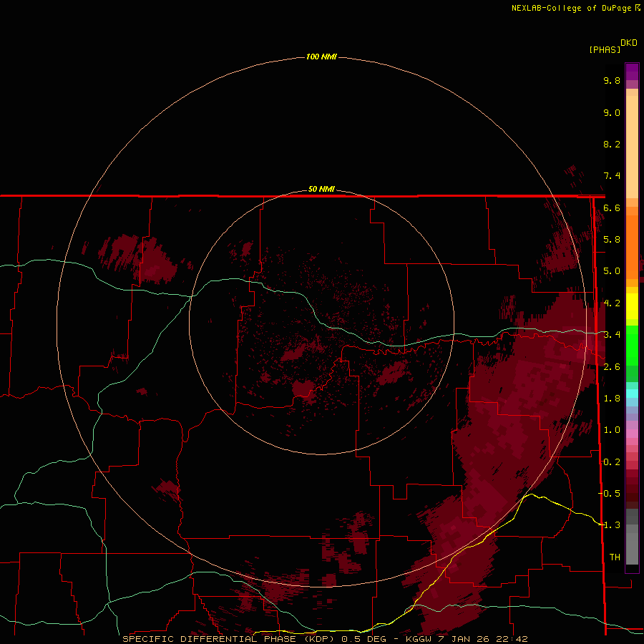The width and height of the screenshot is (644, 644).
Task: Click the 9.0 value on the color scale
Action: pos(612,112)
